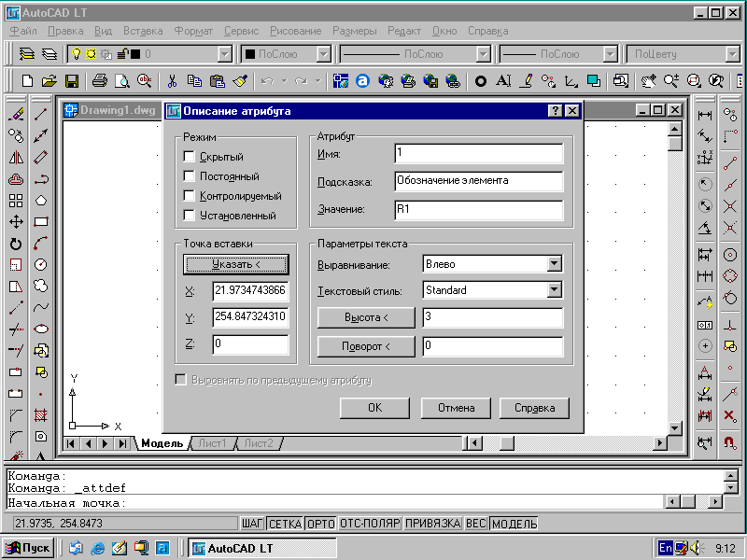The image size is (747, 560).
Task: Click the Layers manager icon
Action: tap(27, 54)
